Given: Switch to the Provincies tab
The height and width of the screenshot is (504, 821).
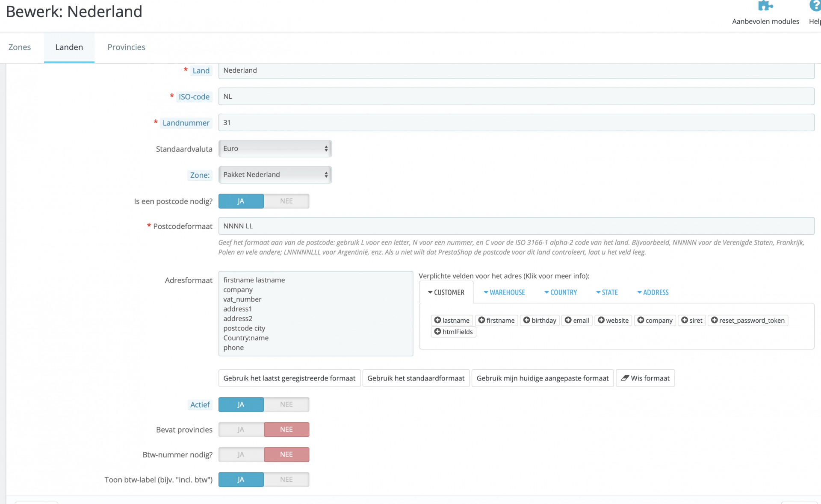Looking at the screenshot, I should tap(126, 47).
